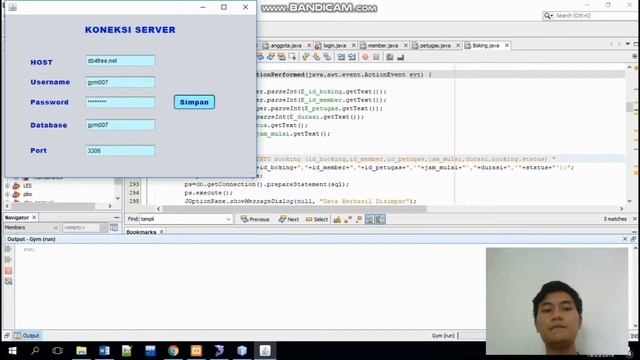This screenshot has height=360, width=640.
Task: Click the Comment toolbar icon
Action: [390, 57]
